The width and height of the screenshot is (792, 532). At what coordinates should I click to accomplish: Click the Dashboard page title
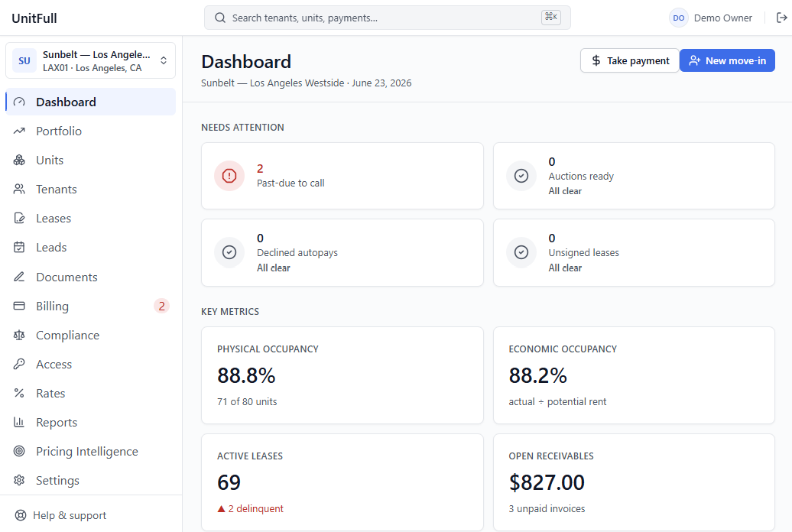point(246,62)
